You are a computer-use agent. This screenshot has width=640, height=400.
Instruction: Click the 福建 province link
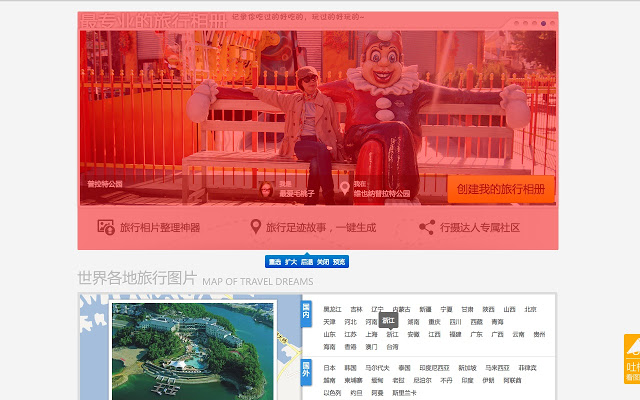(456, 334)
